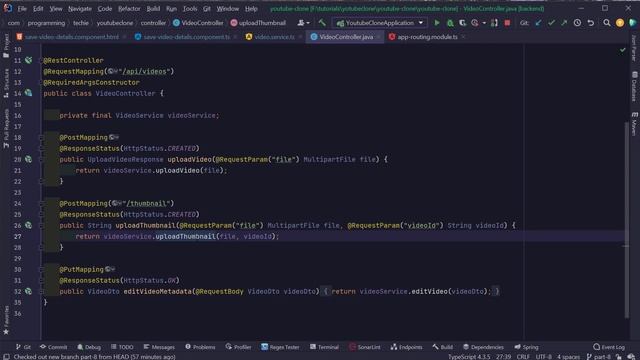640x360 pixels.
Task: Open the Pull Requests sidebar panel
Action: tap(6, 128)
